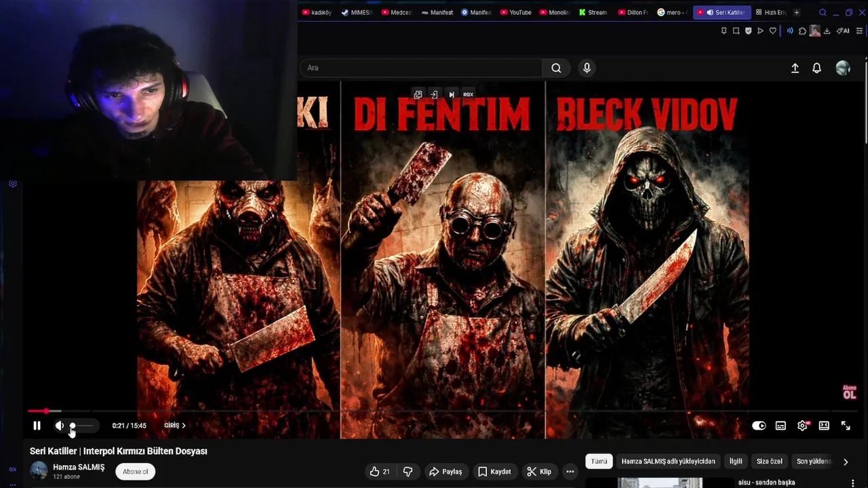Show more filter chips arrow
The width and height of the screenshot is (868, 488).
coord(846,462)
